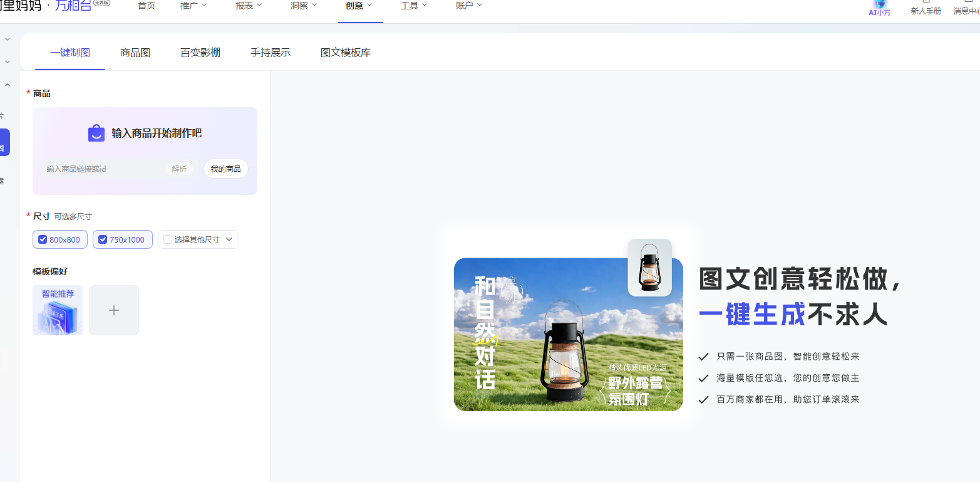
Task: Click the purple shopping bag icon
Action: point(96,133)
